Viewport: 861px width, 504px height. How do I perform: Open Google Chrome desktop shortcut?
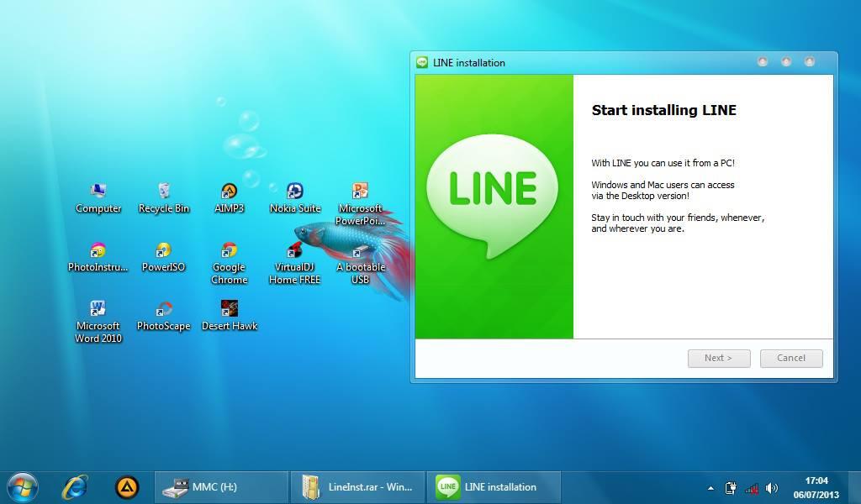pos(229,251)
